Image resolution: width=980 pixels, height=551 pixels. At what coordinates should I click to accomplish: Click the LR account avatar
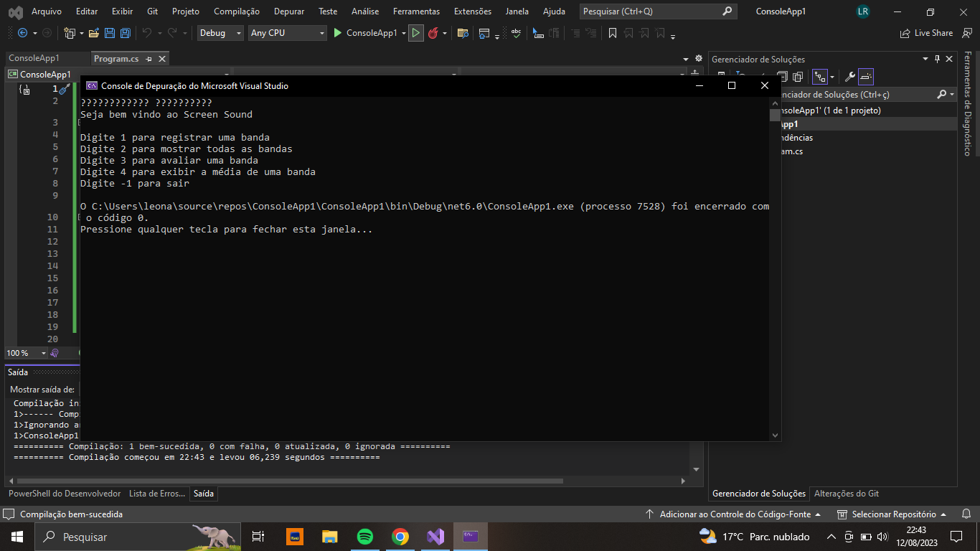863,11
